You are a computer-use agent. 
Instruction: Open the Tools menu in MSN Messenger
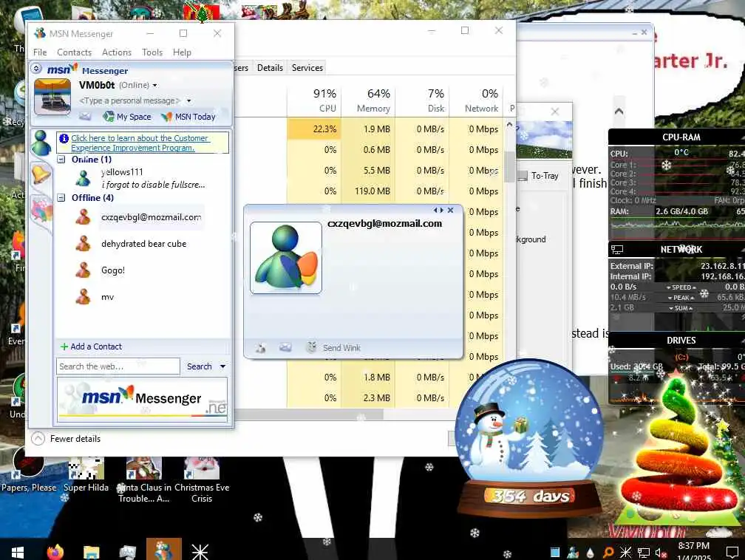coord(152,52)
